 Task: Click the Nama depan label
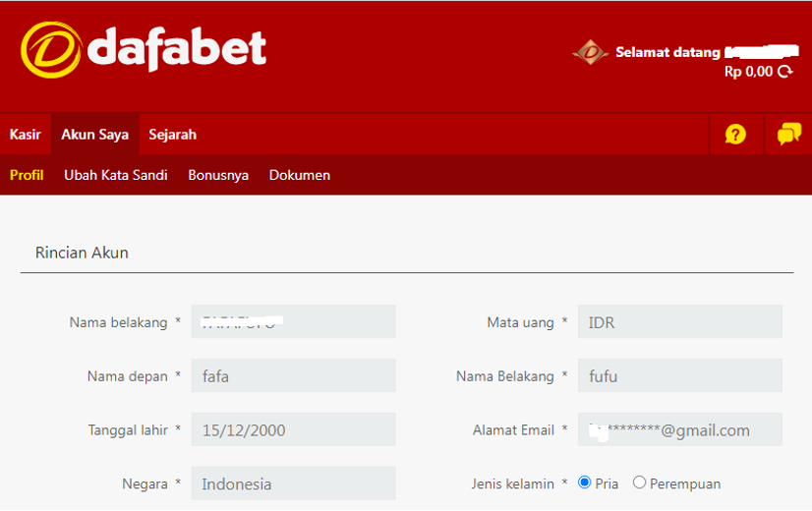[x=128, y=376]
